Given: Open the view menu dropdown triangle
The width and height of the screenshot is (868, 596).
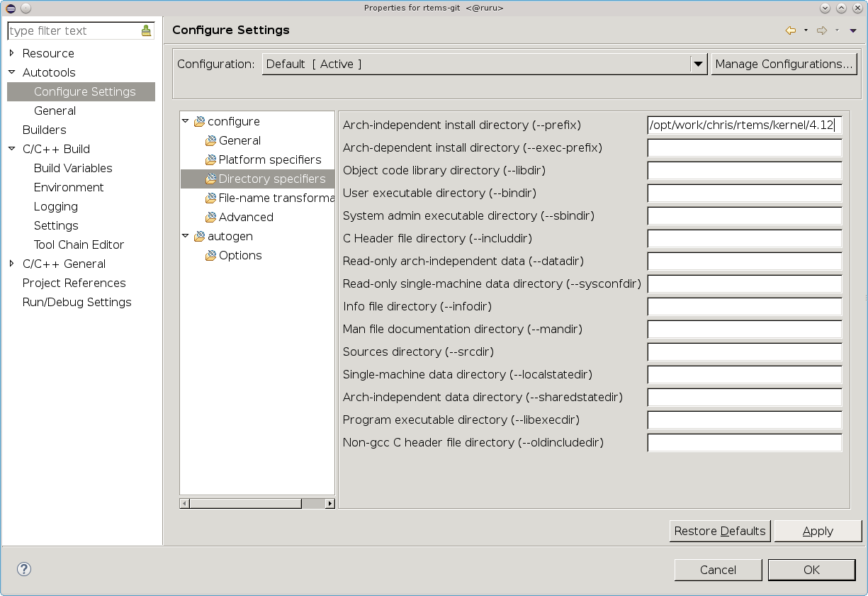Looking at the screenshot, I should (x=853, y=30).
